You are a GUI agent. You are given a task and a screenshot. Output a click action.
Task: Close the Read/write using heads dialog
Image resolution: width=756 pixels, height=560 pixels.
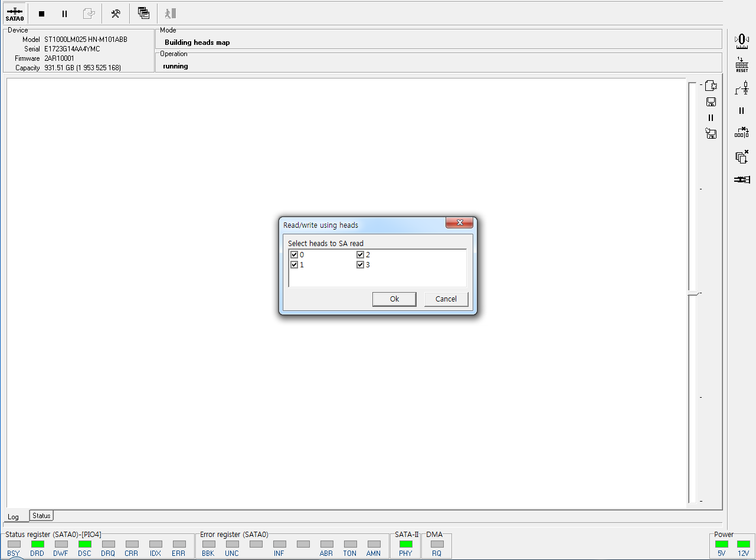pos(459,223)
